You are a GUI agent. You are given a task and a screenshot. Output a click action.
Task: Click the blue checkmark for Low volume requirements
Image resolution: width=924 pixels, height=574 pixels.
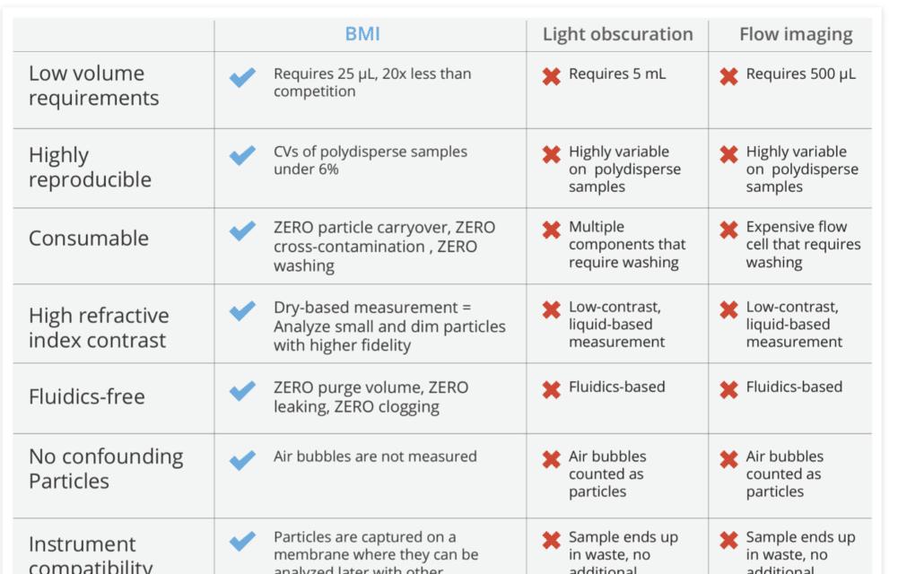[x=243, y=77]
